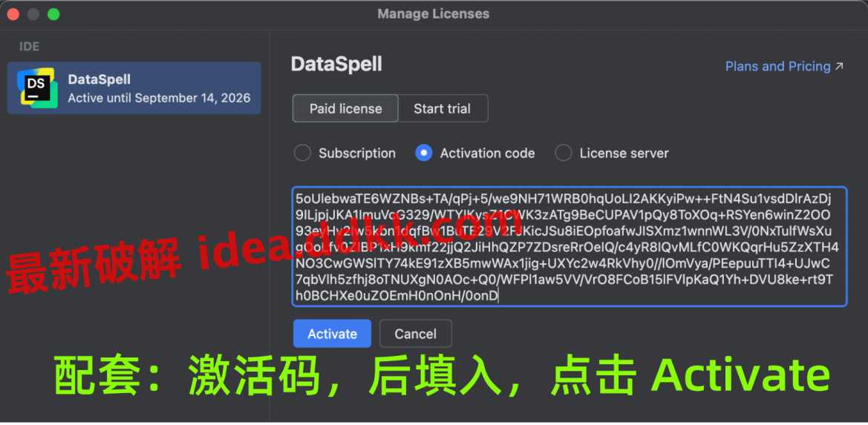Image resolution: width=868 pixels, height=425 pixels.
Task: Click the green maximize window button
Action: pyautogui.click(x=53, y=14)
